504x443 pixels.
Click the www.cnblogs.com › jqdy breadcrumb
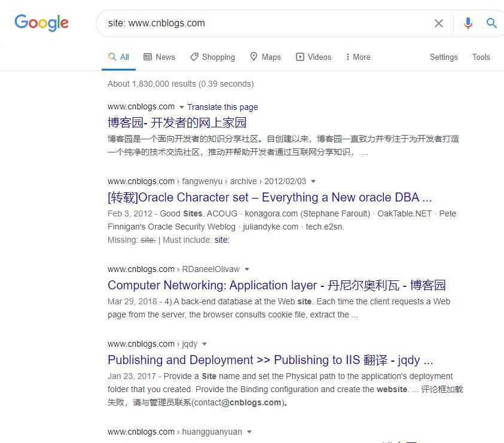point(152,344)
